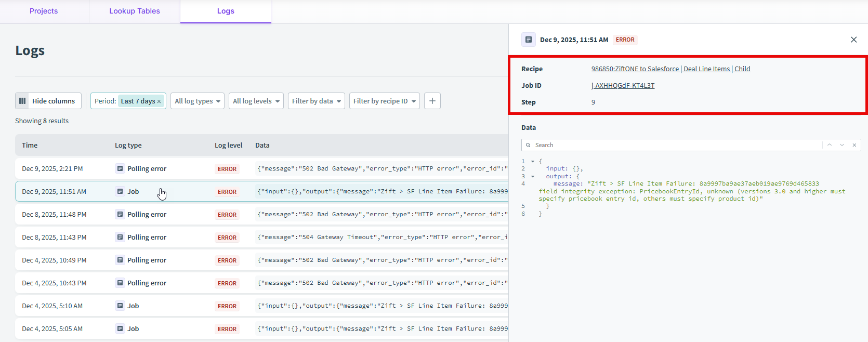This screenshot has width=868, height=342.
Task: Clear the data search field
Action: tap(854, 145)
